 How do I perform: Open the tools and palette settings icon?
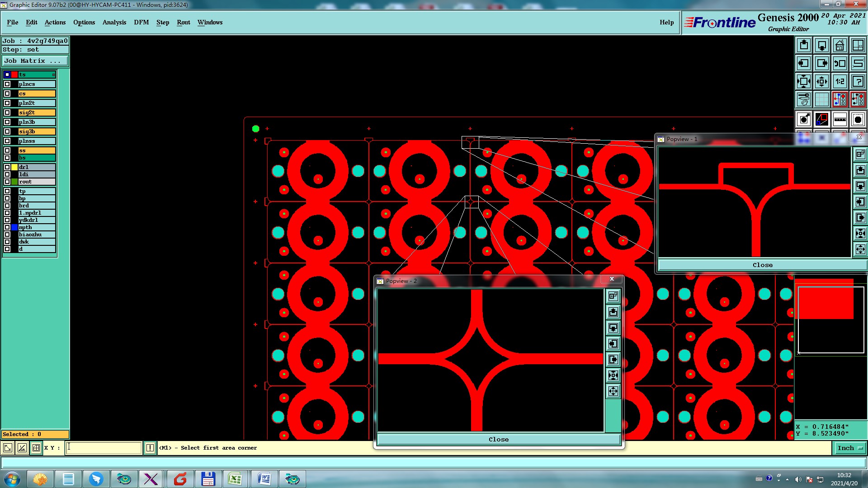click(x=803, y=99)
